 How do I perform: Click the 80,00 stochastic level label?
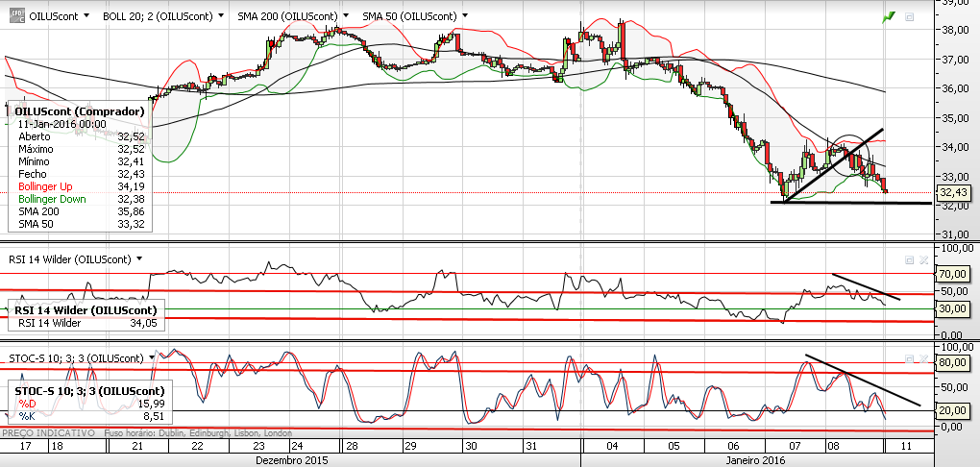pos(952,362)
